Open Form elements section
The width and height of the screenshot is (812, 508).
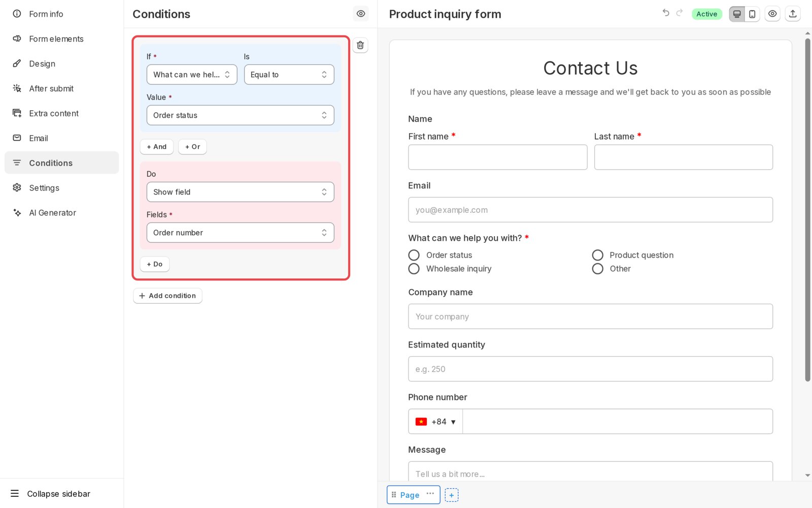62,39
